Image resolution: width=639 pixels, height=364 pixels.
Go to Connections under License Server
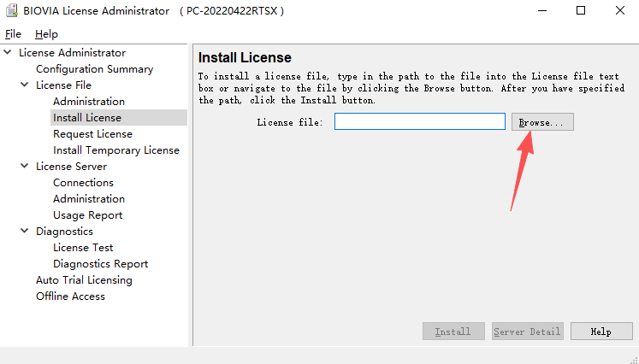point(83,183)
